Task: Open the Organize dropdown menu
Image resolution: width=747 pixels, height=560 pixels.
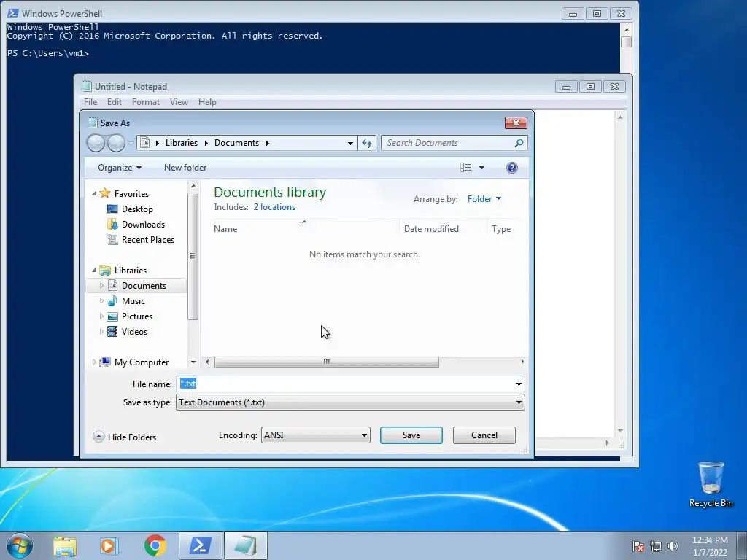Action: pos(120,168)
